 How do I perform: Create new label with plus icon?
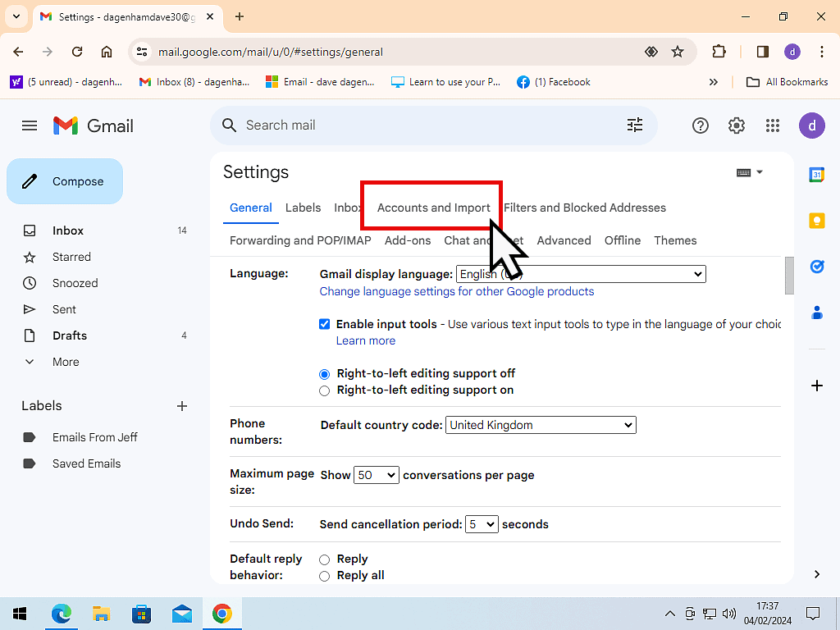[182, 406]
